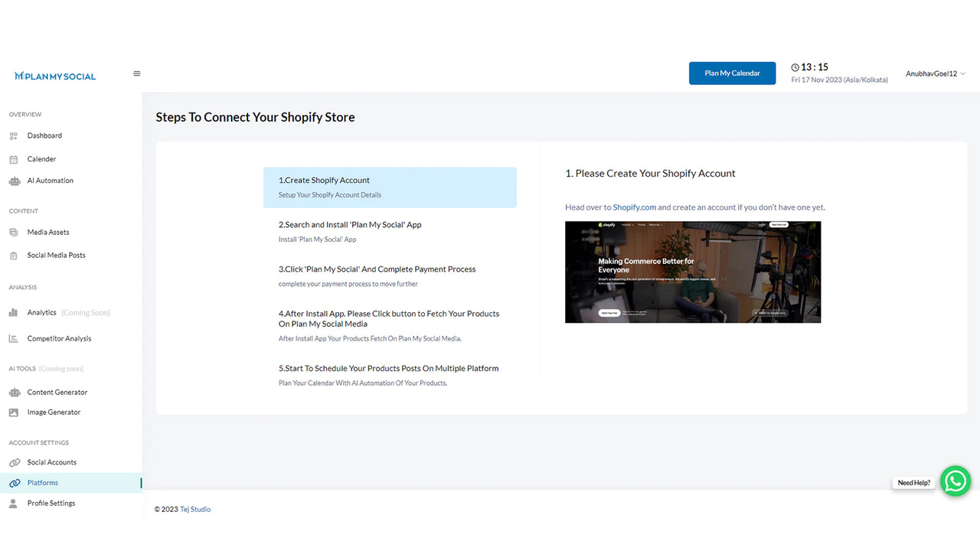This screenshot has width=980, height=551.
Task: Toggle the hamburger sidebar menu icon
Action: pos(137,74)
